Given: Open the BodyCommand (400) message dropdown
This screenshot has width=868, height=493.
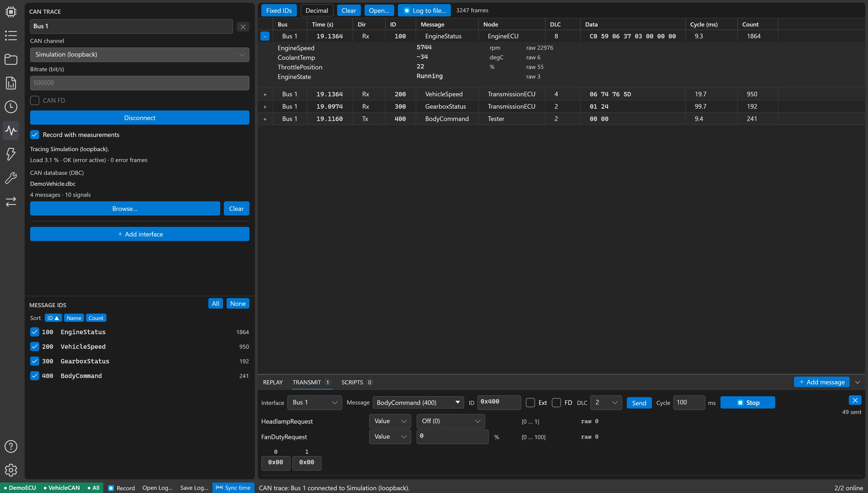Looking at the screenshot, I should [418, 403].
